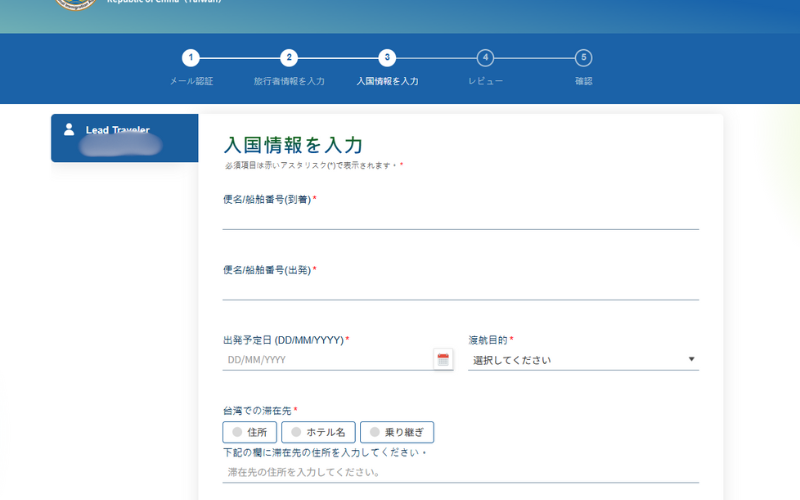Click the arrival flight number field
Viewport: 800px width, 500px height.
pos(460,219)
